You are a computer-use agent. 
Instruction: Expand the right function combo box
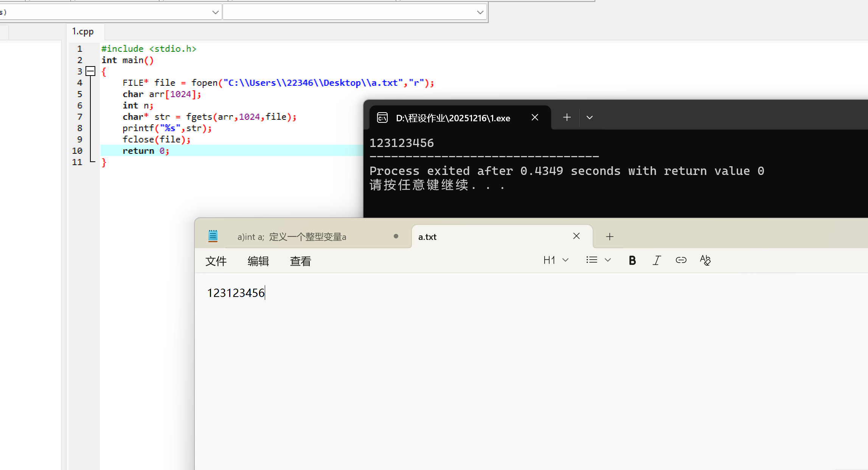pyautogui.click(x=480, y=12)
